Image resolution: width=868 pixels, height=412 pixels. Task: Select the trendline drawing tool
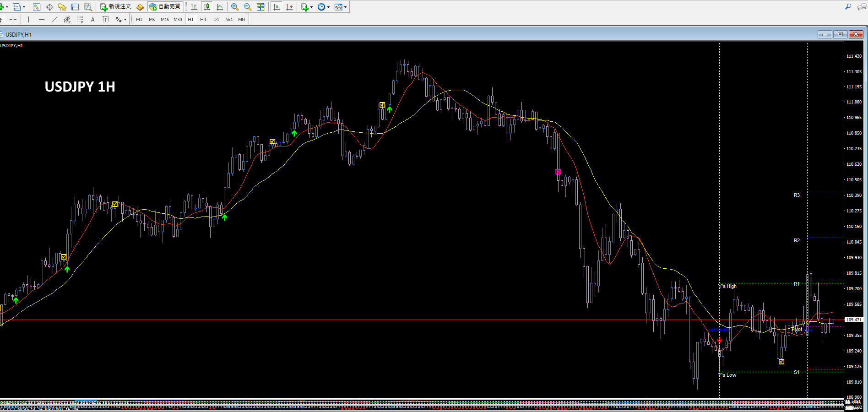tap(54, 19)
